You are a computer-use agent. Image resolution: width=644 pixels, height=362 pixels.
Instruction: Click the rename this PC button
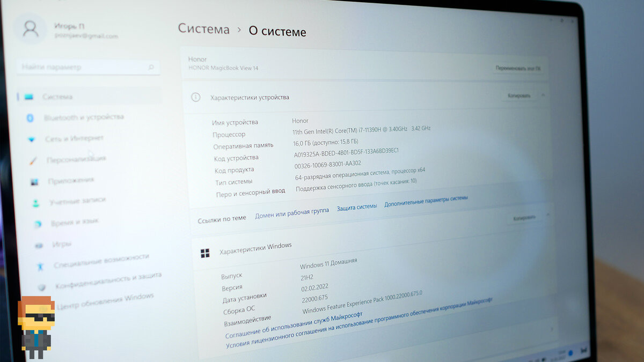[x=518, y=69]
